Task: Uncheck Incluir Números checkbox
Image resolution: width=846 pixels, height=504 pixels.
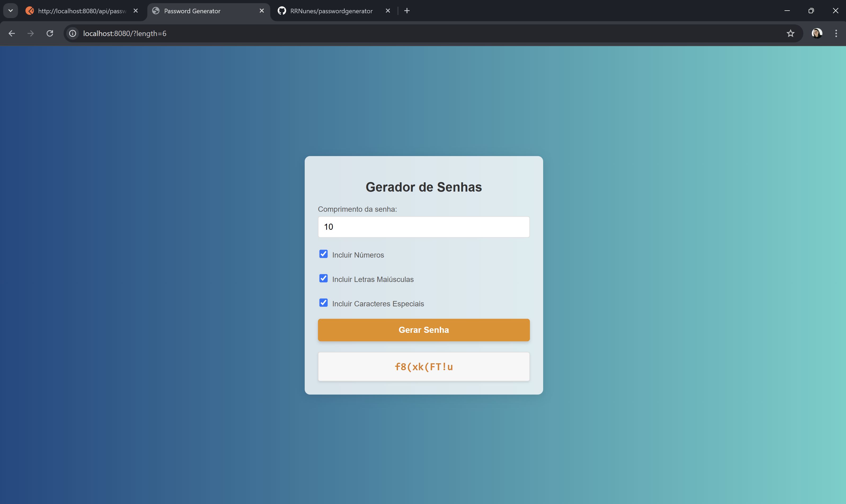Action: coord(324,254)
